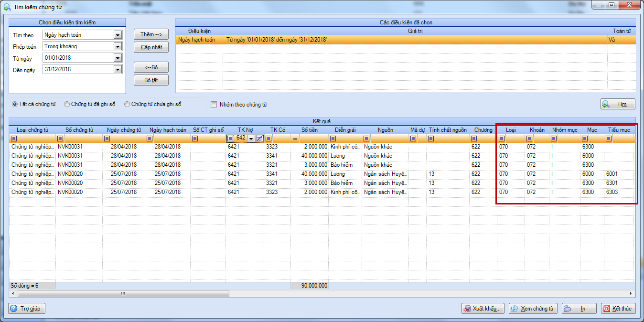Open the Đến ngày date picker
Screen dimensions: 644x322
tap(118, 69)
